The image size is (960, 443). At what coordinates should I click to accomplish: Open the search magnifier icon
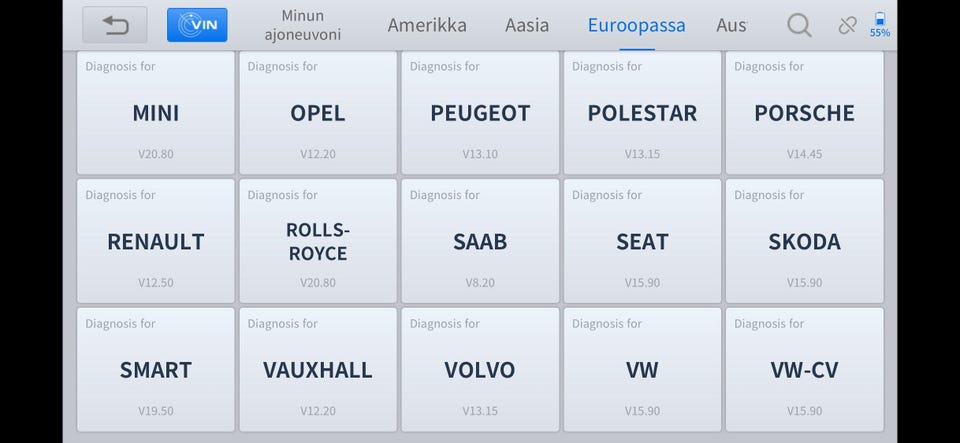pos(799,25)
